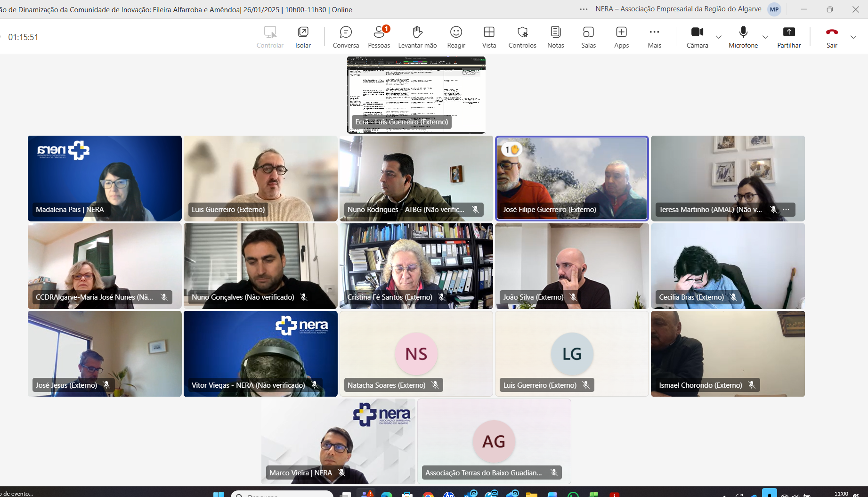Screen dimensions: 868x497
Task: Open the Apps panel
Action: [x=621, y=37]
